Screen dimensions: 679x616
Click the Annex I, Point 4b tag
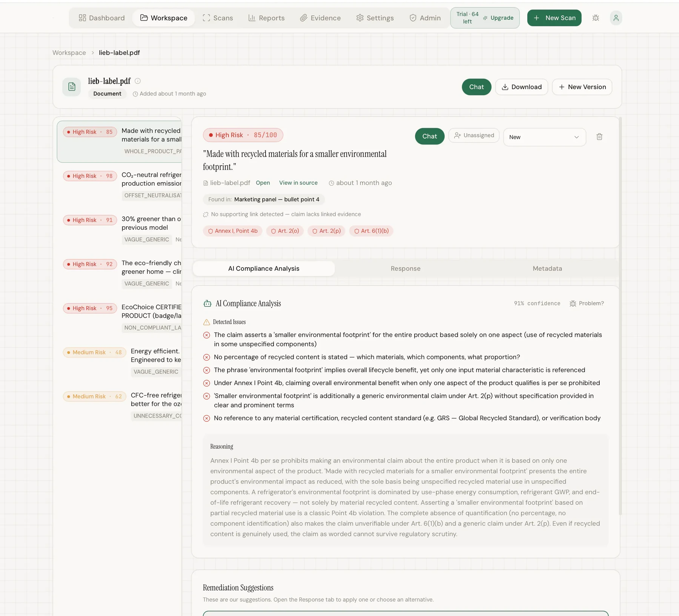coord(233,231)
